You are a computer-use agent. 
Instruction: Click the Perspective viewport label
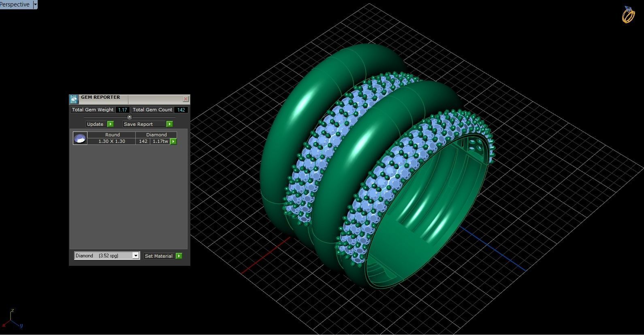(15, 4)
